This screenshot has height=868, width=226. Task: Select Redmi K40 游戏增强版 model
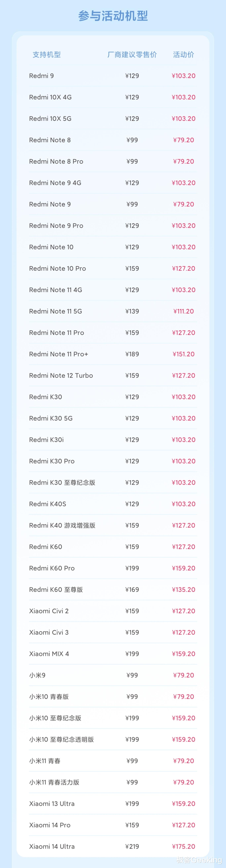[62, 525]
